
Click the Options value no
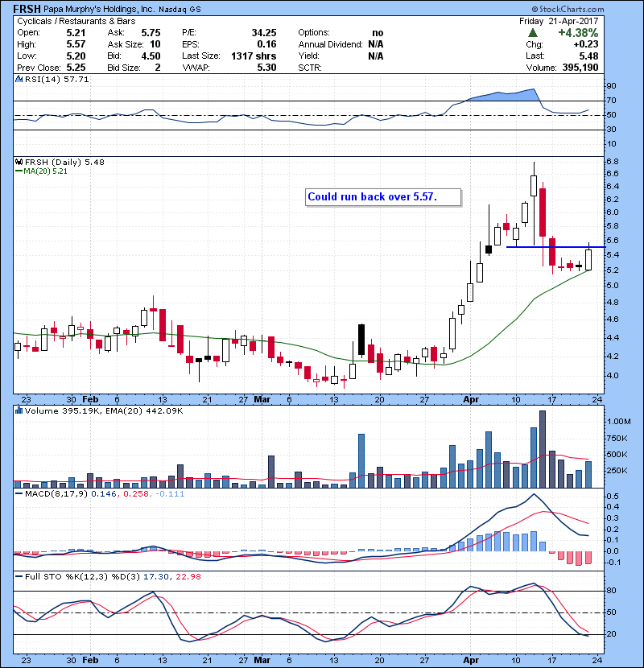[378, 33]
